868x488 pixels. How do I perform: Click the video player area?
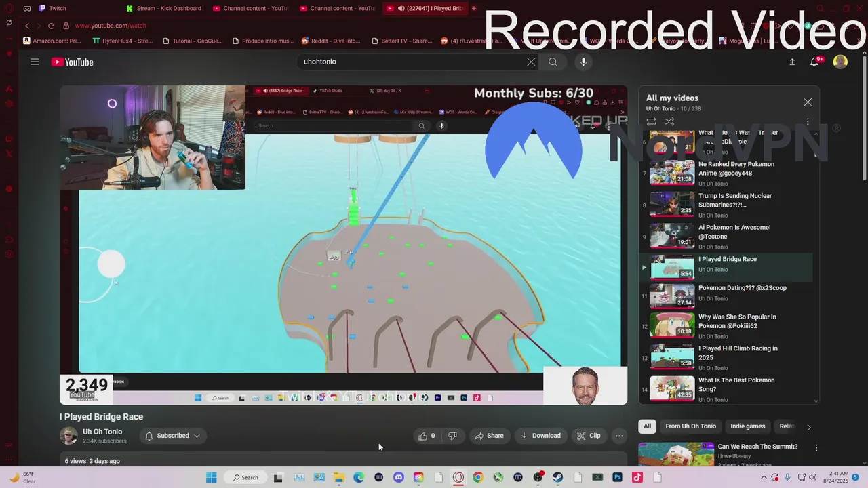tap(343, 245)
